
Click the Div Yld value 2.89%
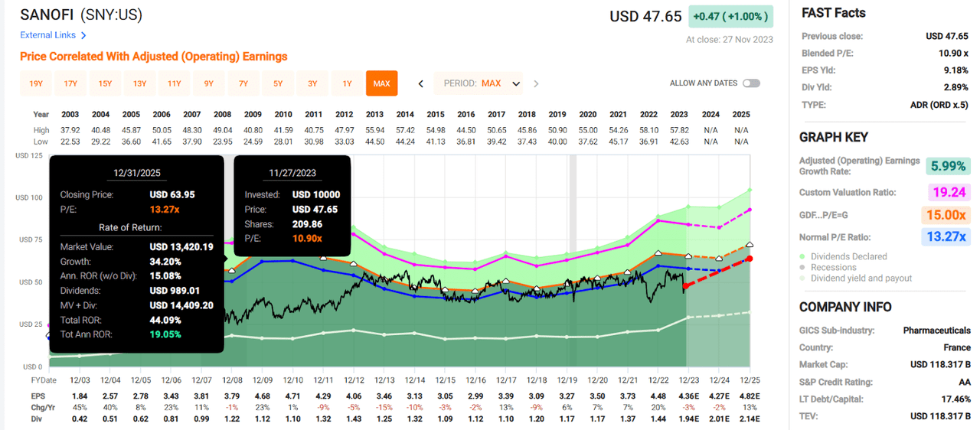pos(955,86)
